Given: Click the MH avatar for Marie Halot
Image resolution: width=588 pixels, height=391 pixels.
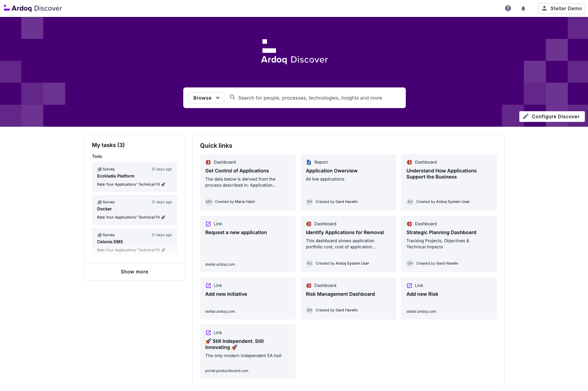Looking at the screenshot, I should tap(209, 202).
